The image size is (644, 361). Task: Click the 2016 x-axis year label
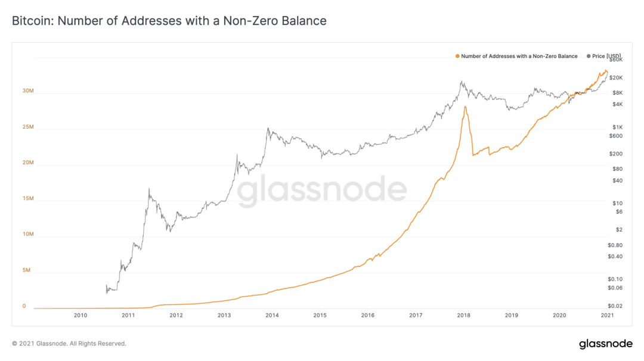pos(367,316)
